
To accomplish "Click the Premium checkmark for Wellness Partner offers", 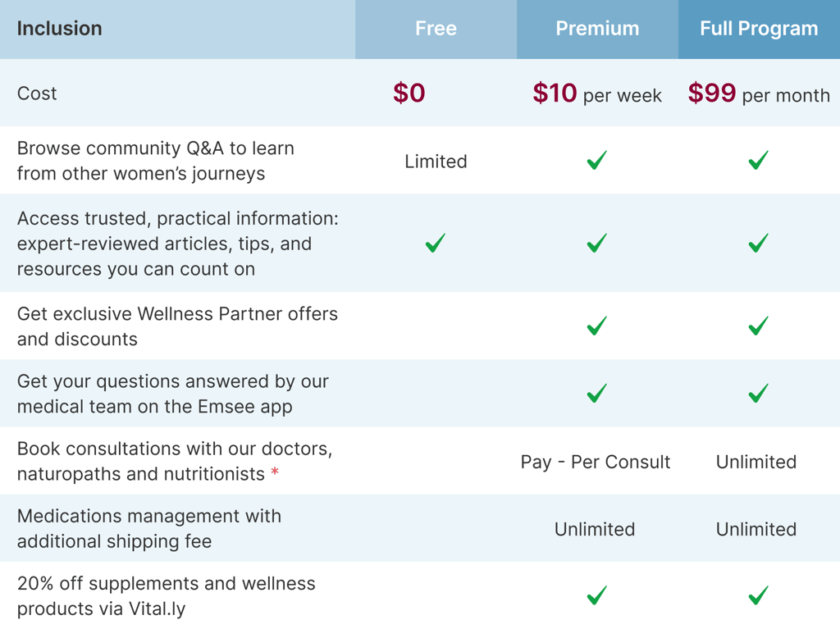I will click(597, 326).
